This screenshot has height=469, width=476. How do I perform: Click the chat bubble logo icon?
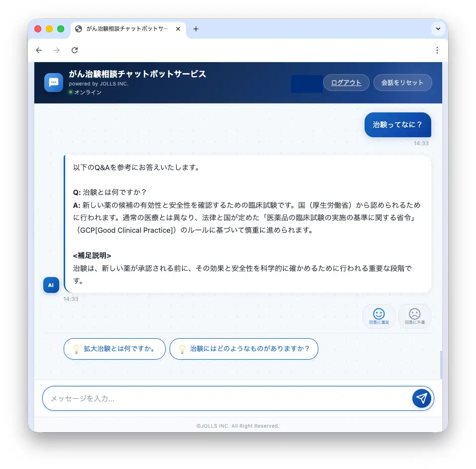pos(53,82)
